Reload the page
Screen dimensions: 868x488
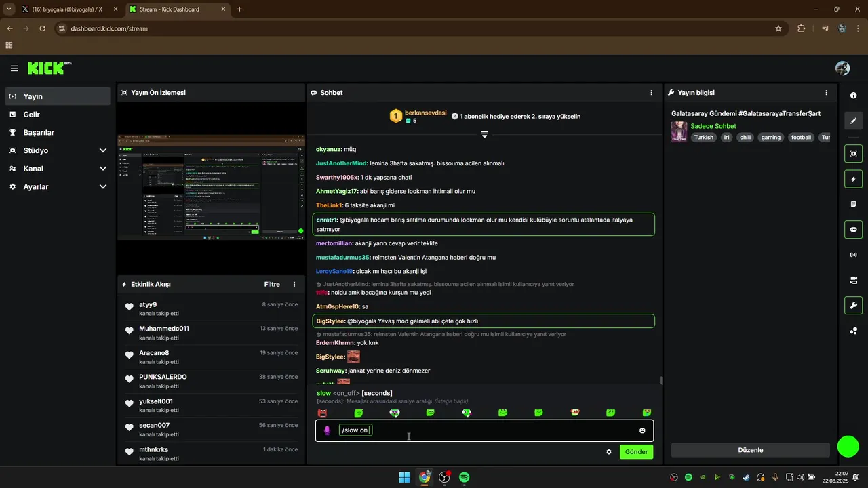[x=42, y=28]
